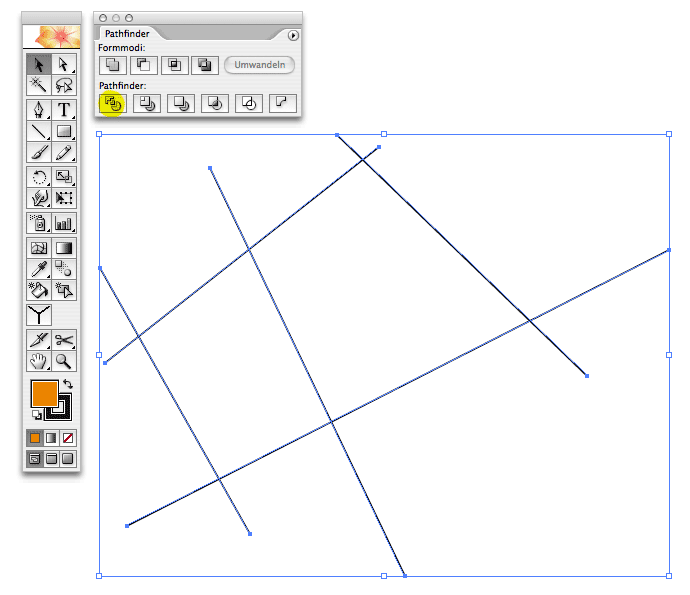Viewport: 690px width, 595px height.
Task: Click the bottom-right bounding box handle
Action: click(669, 576)
